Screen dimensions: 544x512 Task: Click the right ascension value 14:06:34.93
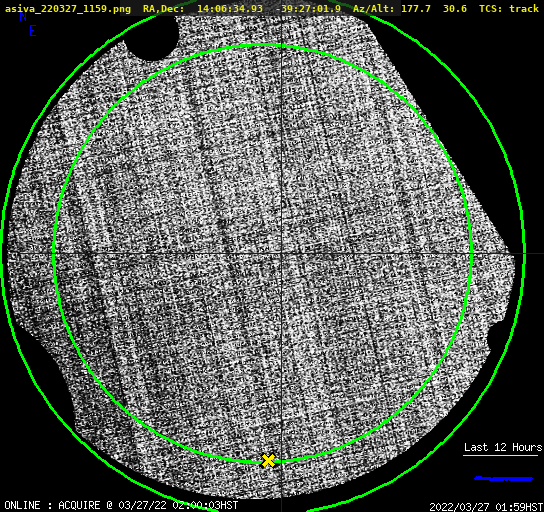coord(230,9)
